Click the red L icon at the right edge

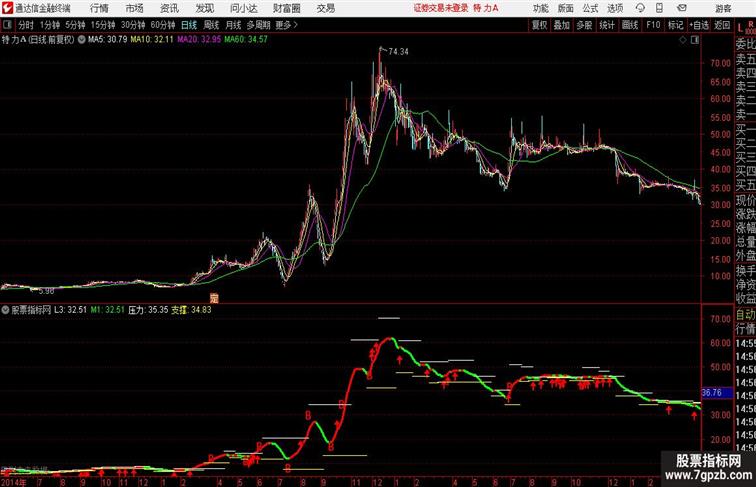coord(741,28)
